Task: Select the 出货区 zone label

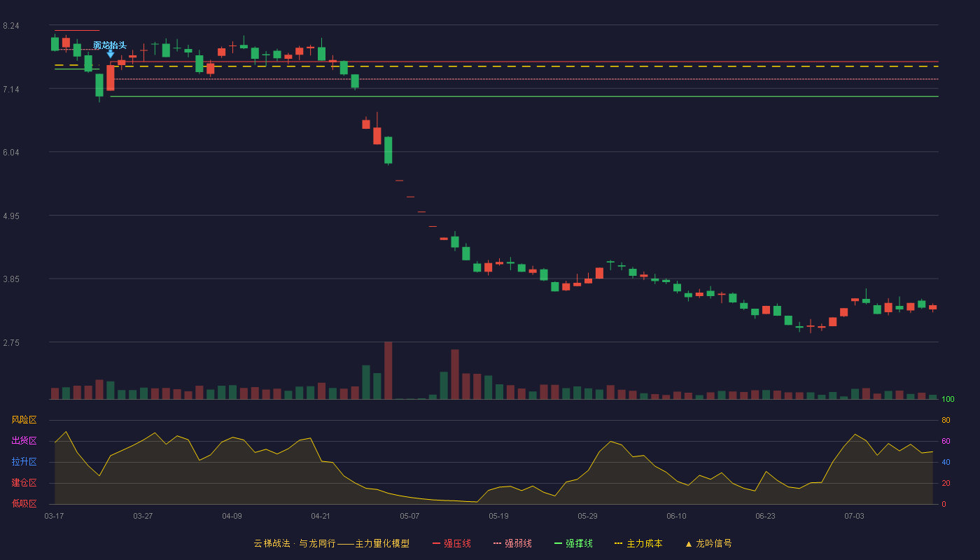Action: 24,441
